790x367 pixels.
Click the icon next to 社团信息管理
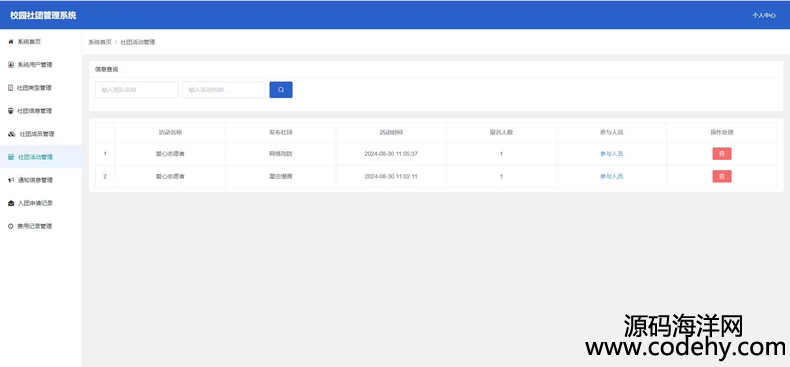(11, 111)
